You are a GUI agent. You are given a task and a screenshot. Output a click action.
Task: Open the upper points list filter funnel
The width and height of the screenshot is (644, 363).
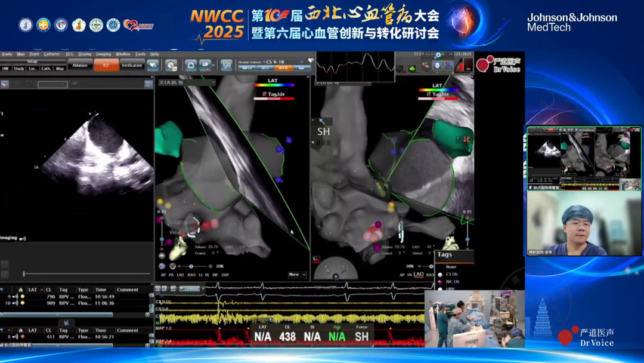coord(2,290)
